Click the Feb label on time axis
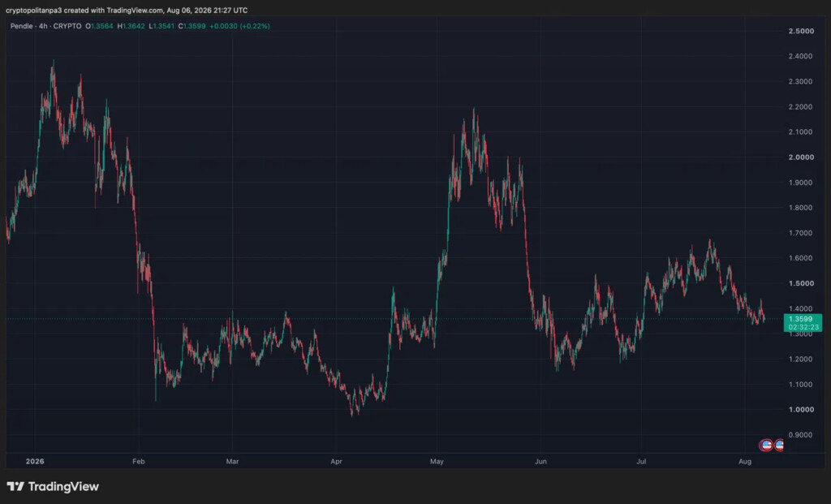 (x=138, y=462)
